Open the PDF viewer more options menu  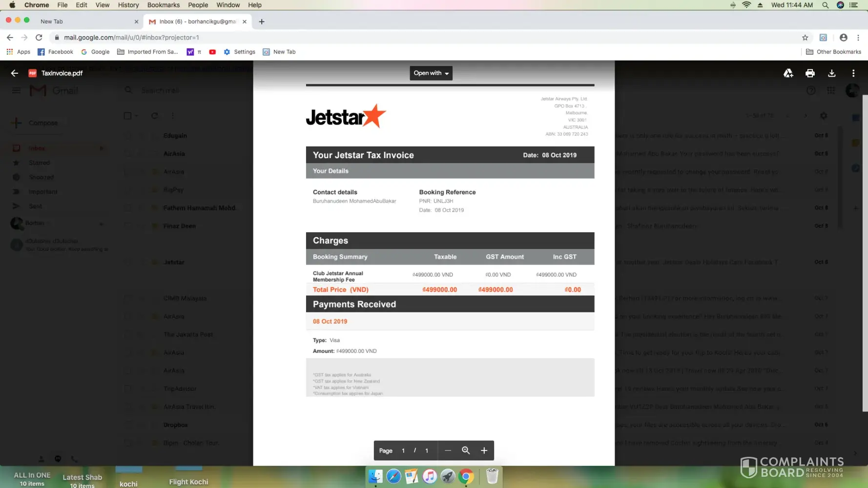pyautogui.click(x=853, y=73)
